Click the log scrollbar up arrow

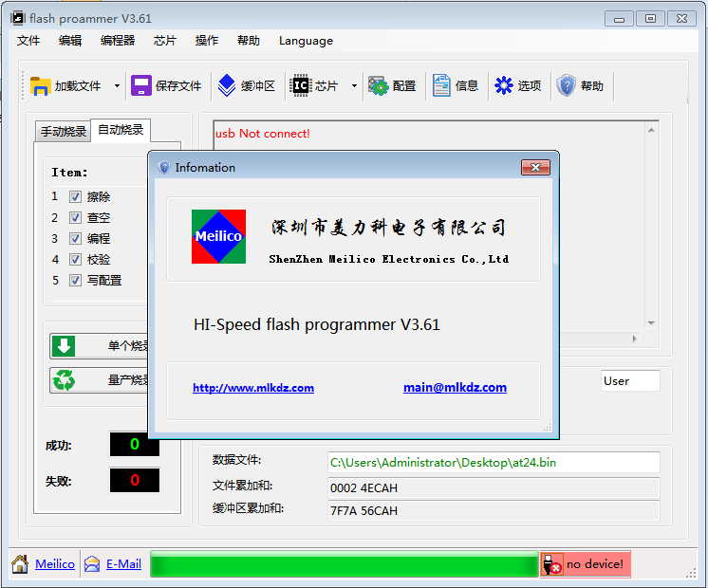click(x=651, y=131)
